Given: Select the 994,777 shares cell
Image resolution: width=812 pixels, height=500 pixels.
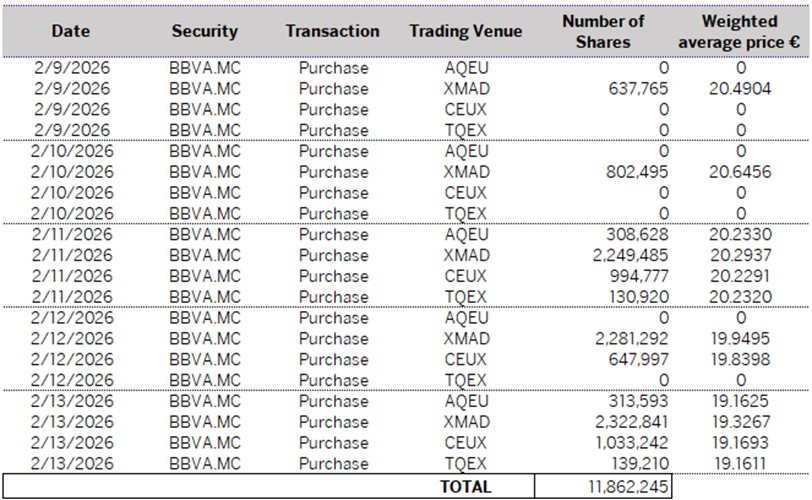Looking at the screenshot, I should (639, 276).
